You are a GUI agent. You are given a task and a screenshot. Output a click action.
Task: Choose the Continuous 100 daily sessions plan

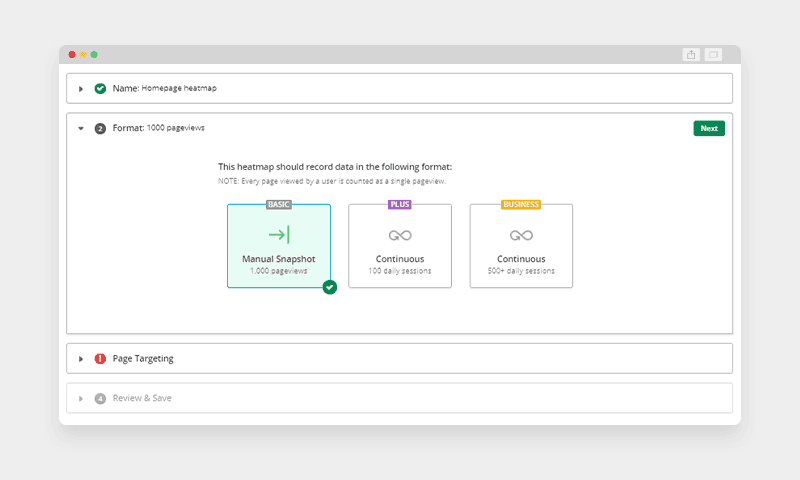400,246
